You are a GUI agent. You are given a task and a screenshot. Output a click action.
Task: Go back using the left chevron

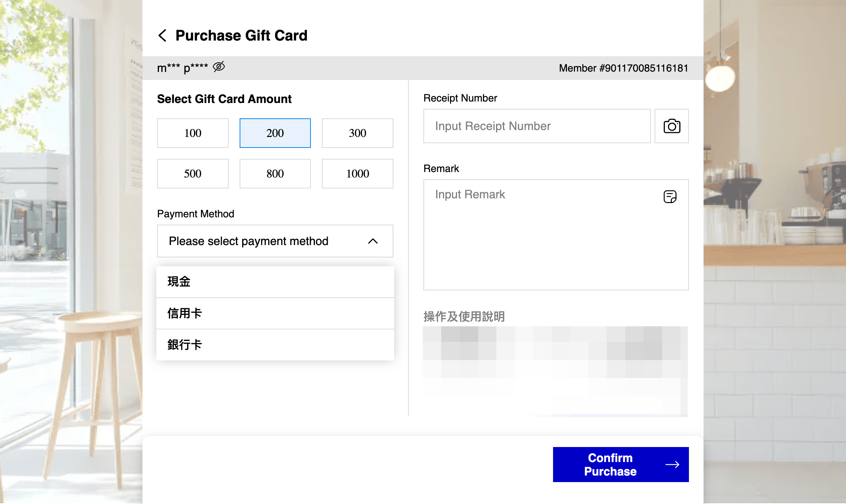163,36
